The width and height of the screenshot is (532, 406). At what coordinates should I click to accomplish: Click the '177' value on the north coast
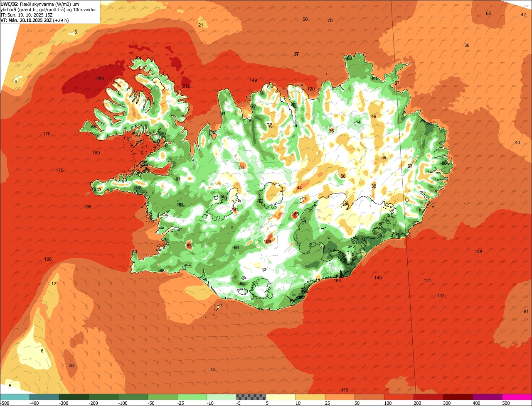coord(253,106)
